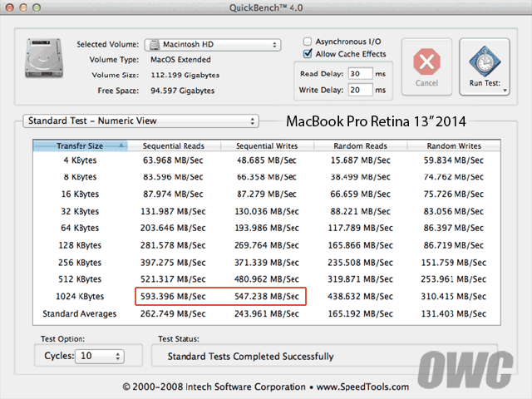Click 310.415 MB/Sec random write value
This screenshot has height=399, width=532.
coord(454,297)
